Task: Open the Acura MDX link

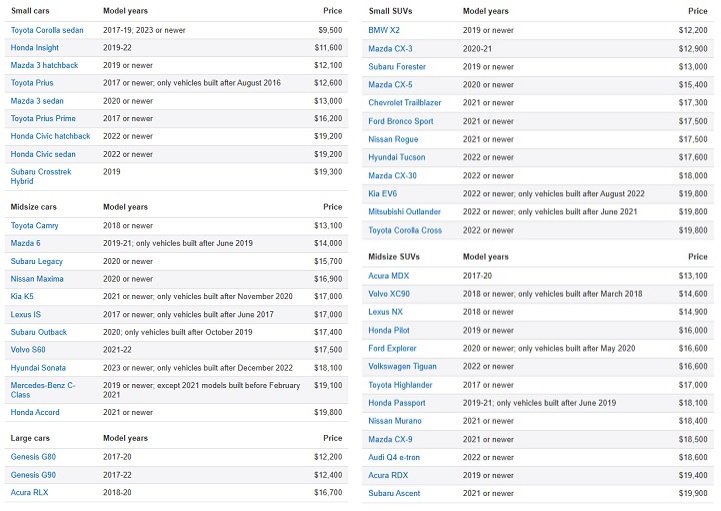Action: point(389,276)
